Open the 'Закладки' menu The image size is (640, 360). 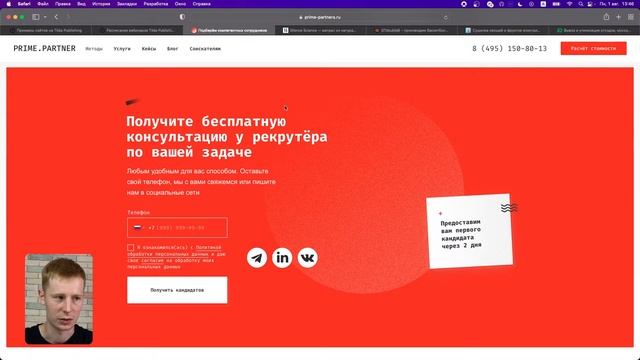[127, 4]
